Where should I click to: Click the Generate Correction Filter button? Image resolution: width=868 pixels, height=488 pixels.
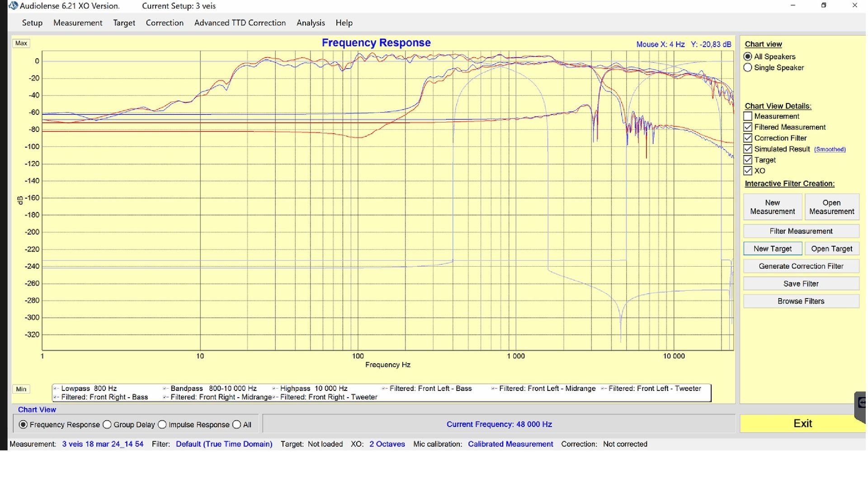pyautogui.click(x=801, y=266)
